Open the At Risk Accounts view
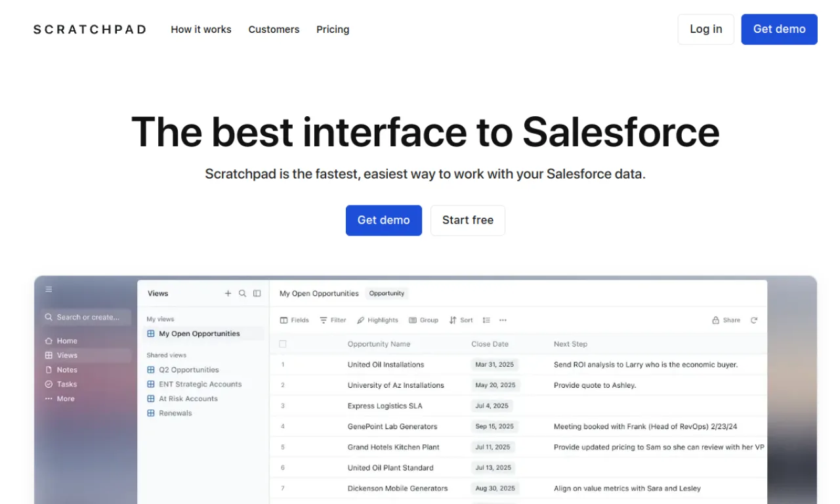 coord(182,398)
